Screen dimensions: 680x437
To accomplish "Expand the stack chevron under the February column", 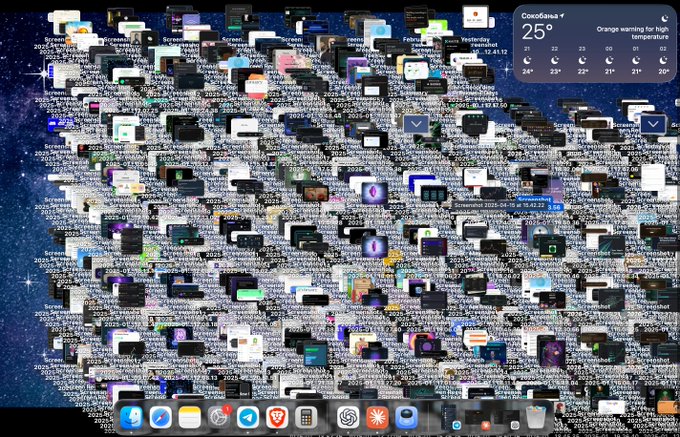I will (x=416, y=124).
